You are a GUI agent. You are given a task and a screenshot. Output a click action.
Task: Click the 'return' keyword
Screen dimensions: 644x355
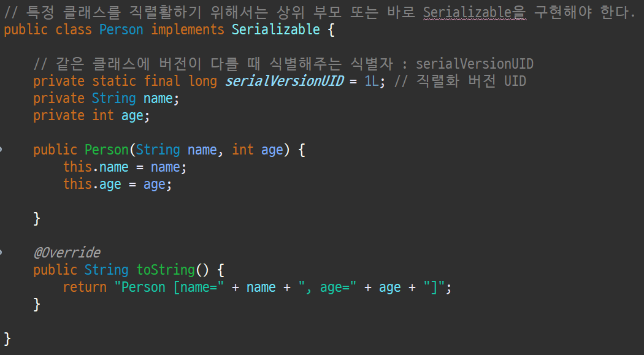point(85,287)
